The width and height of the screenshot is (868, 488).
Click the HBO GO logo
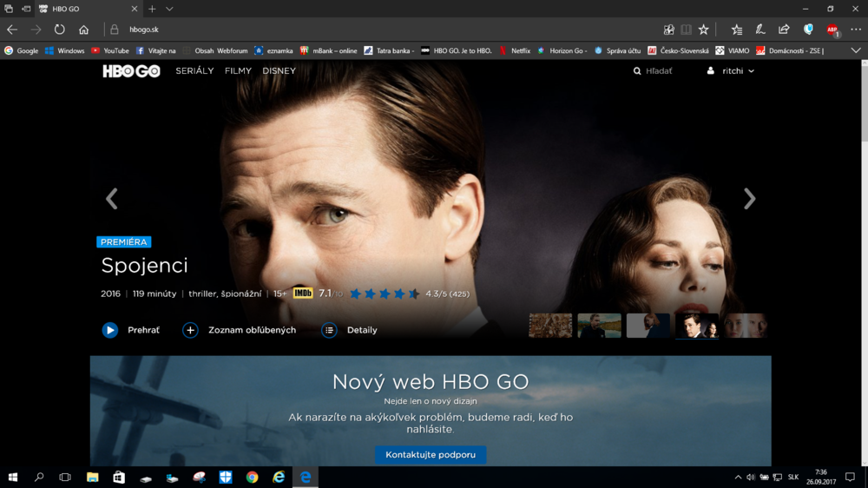pos(131,71)
